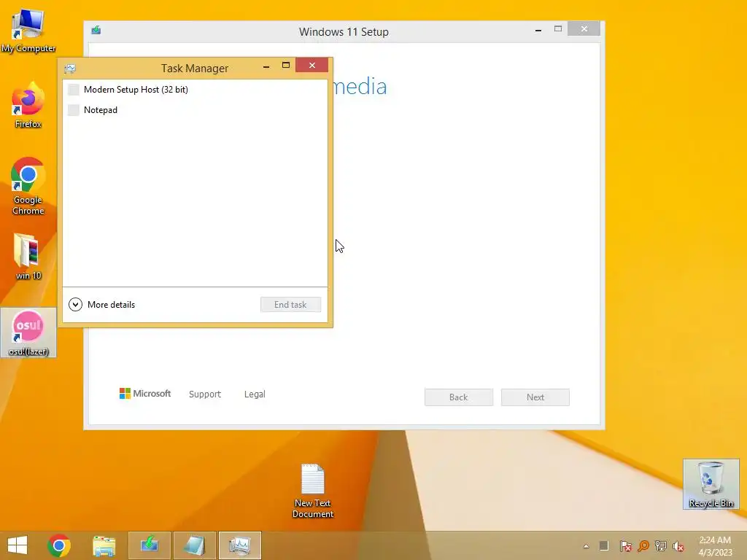Expand More details in Task Manager
Image resolution: width=747 pixels, height=560 pixels.
click(102, 305)
